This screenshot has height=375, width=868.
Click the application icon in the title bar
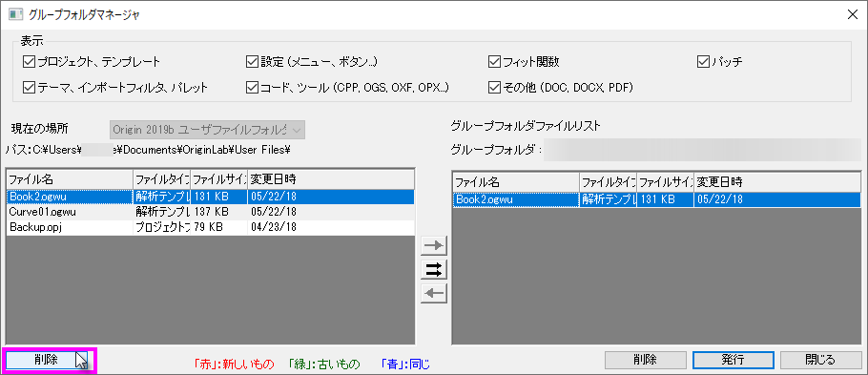pos(14,14)
